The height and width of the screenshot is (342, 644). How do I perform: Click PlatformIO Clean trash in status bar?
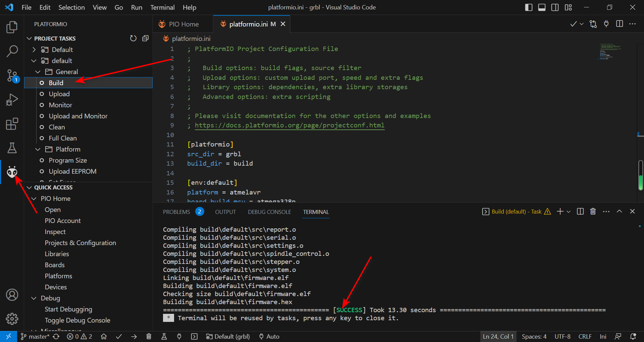pyautogui.click(x=149, y=336)
